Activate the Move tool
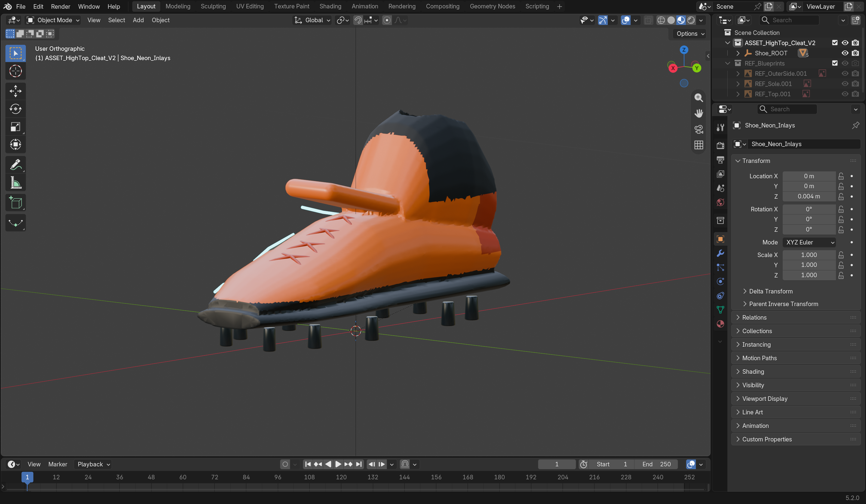The width and height of the screenshot is (866, 504). coord(15,91)
